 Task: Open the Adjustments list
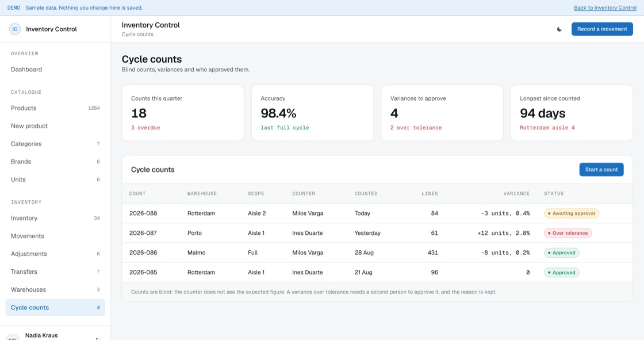pos(55,254)
